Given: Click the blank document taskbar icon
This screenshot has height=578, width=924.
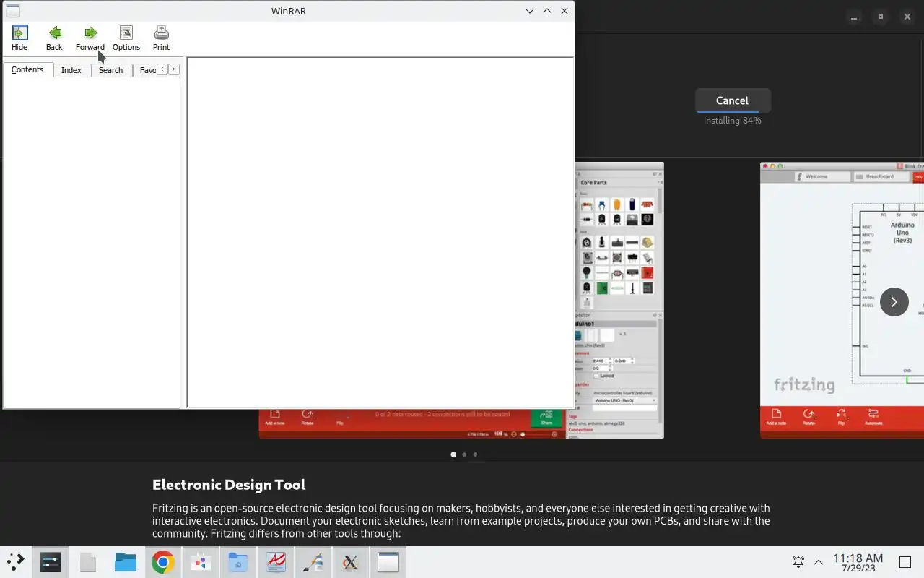Looking at the screenshot, I should point(88,562).
